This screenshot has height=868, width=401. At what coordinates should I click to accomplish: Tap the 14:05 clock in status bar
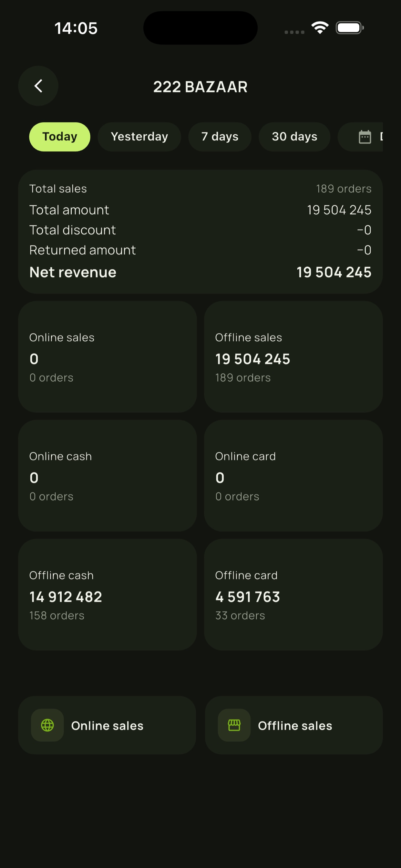(76, 28)
